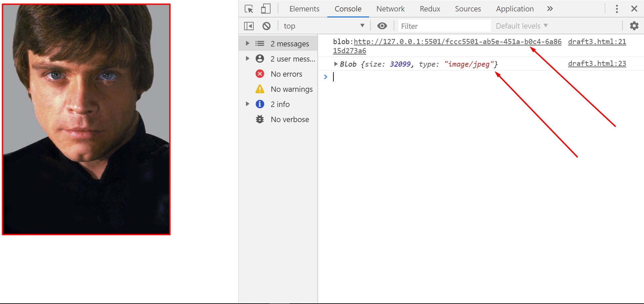Open the blob URL link

point(457,42)
